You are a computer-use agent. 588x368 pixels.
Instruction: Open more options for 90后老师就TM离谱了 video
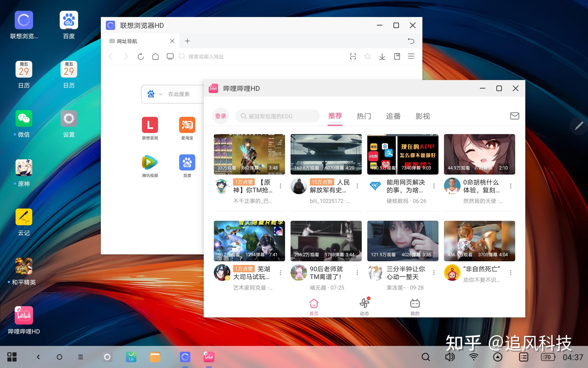357,273
